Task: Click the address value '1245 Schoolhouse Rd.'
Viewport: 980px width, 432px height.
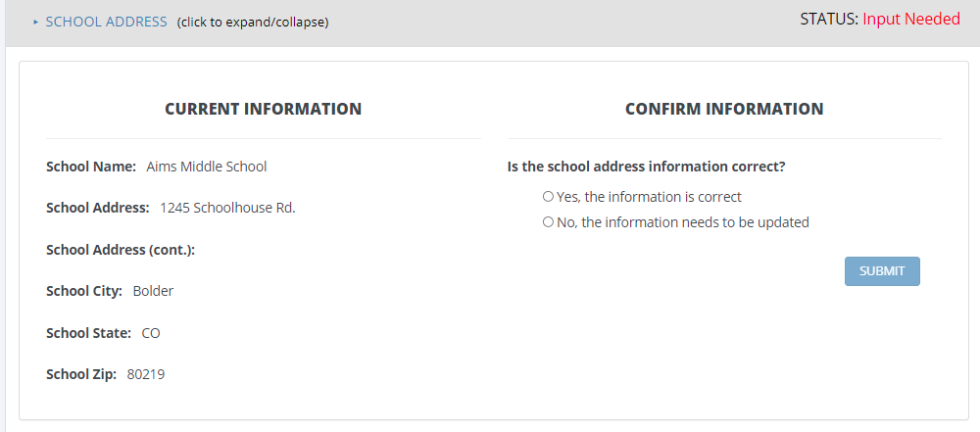Action: coord(227,208)
